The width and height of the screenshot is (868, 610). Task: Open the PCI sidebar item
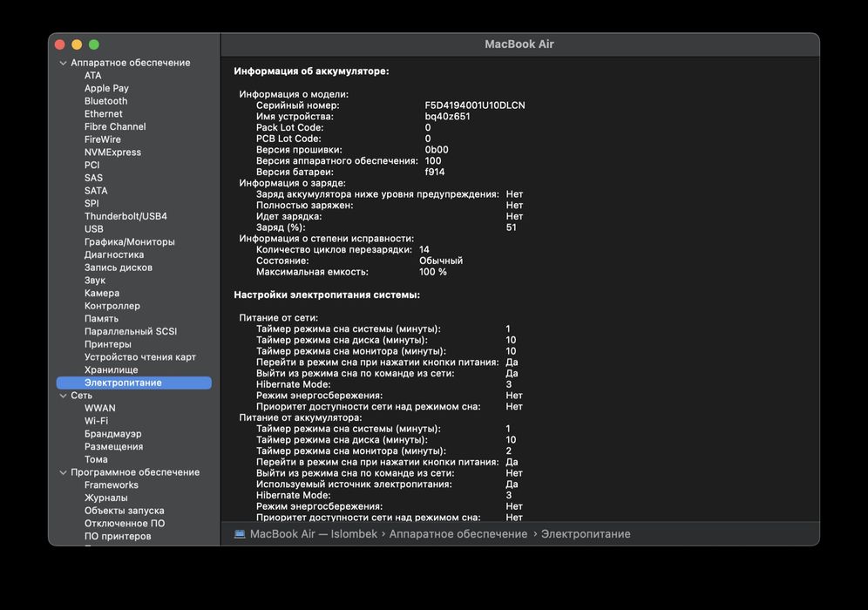(x=92, y=165)
